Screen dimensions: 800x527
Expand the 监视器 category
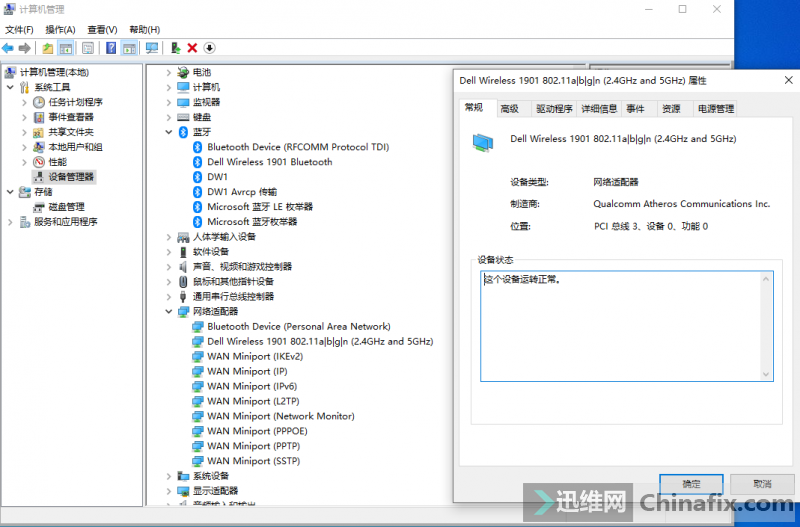[168, 103]
